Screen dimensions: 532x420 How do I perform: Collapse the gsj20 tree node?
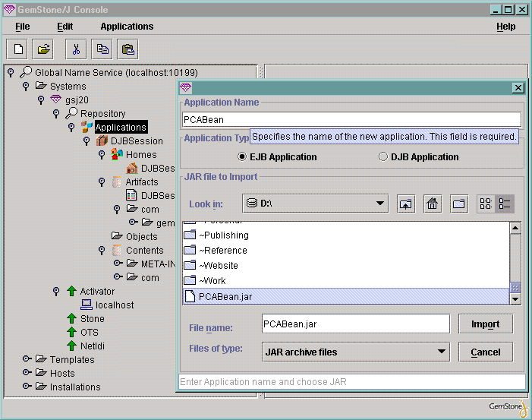tap(41, 99)
